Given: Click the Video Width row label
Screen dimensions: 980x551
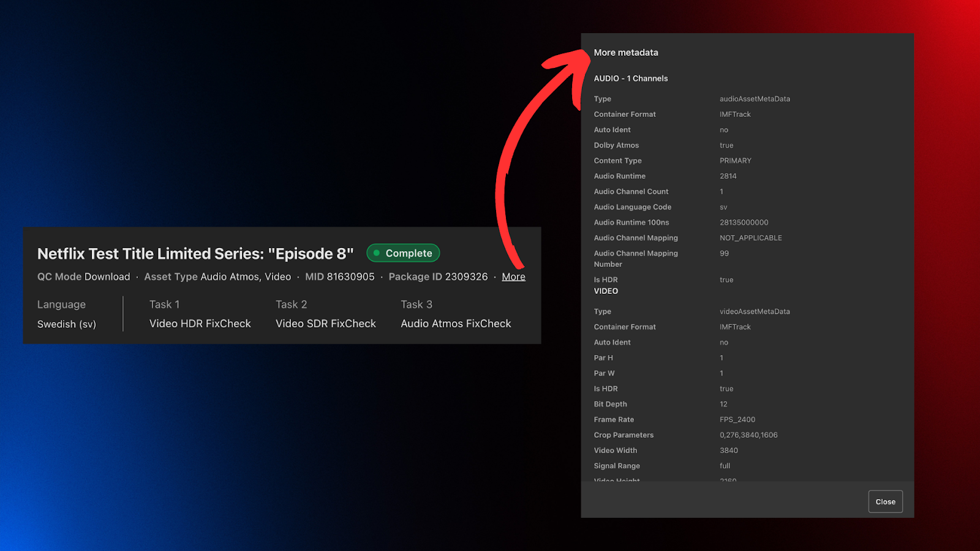Looking at the screenshot, I should (615, 450).
